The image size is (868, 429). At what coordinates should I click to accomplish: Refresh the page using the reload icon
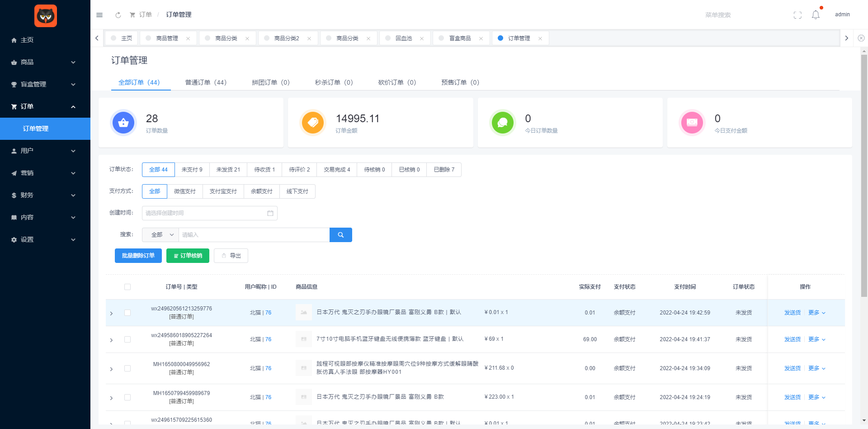point(118,14)
